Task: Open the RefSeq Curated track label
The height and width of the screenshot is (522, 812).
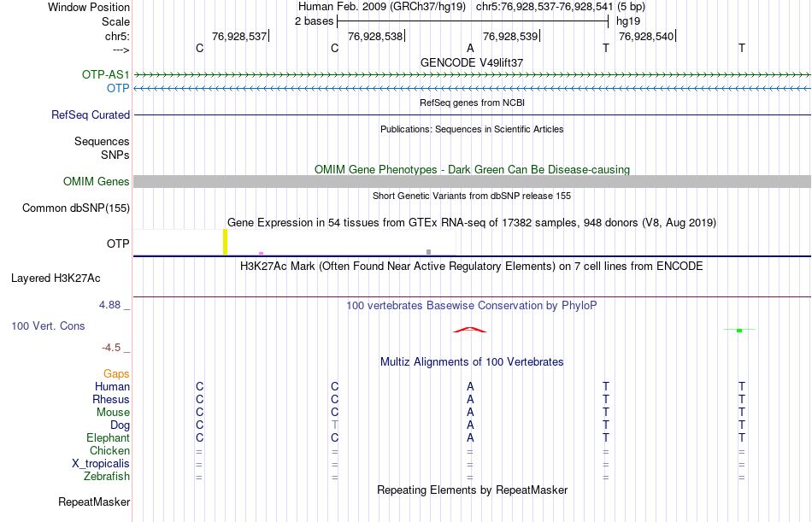Action: coord(91,115)
